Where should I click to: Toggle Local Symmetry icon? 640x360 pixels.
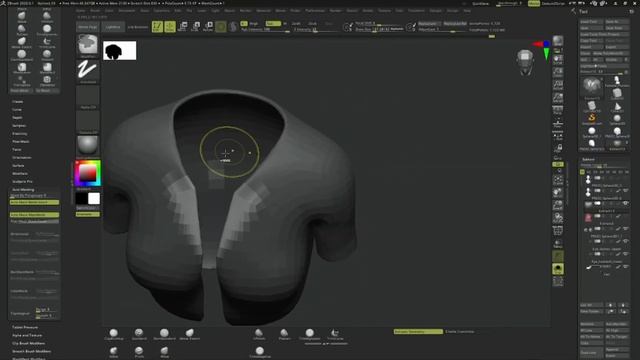pyautogui.click(x=558, y=136)
